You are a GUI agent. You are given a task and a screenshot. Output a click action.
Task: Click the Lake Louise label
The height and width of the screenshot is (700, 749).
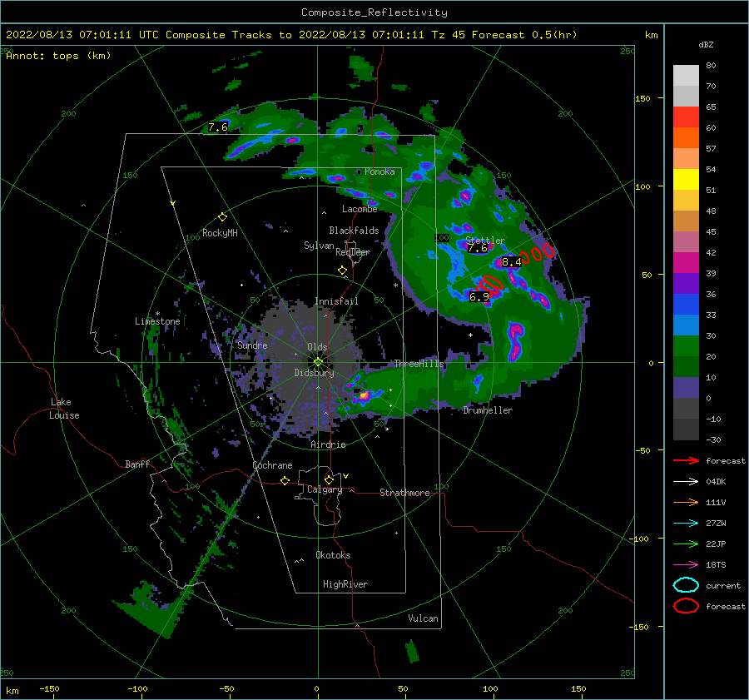coord(64,409)
